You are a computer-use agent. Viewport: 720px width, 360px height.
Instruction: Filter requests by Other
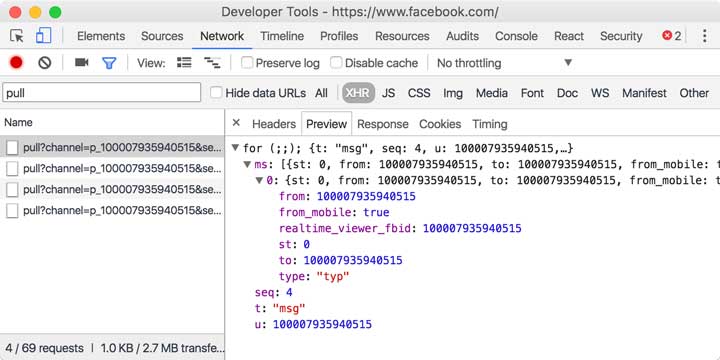pyautogui.click(x=694, y=93)
